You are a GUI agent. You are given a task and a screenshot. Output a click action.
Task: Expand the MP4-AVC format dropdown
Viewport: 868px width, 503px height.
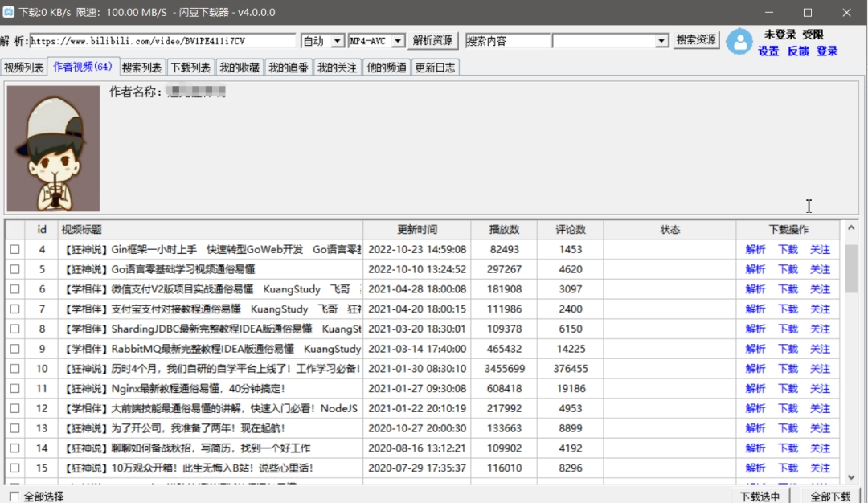click(376, 41)
